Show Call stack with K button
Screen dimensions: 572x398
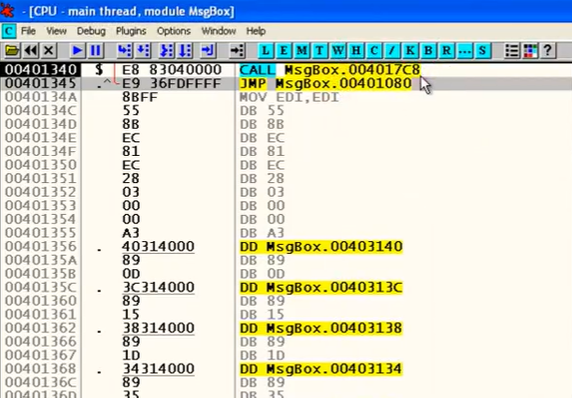410,50
